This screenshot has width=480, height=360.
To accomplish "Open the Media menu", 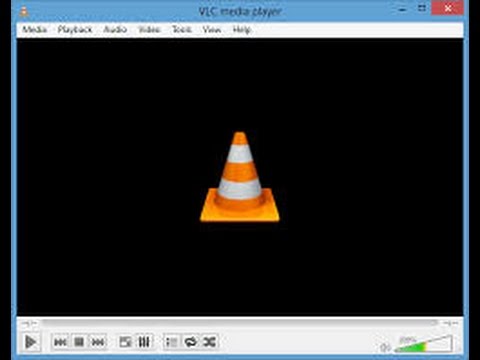I will [x=34, y=29].
